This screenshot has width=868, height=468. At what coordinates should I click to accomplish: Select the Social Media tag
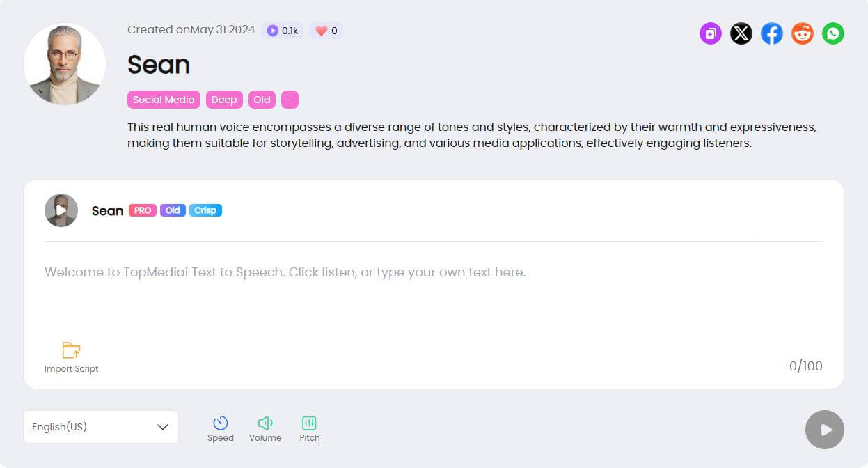point(164,100)
